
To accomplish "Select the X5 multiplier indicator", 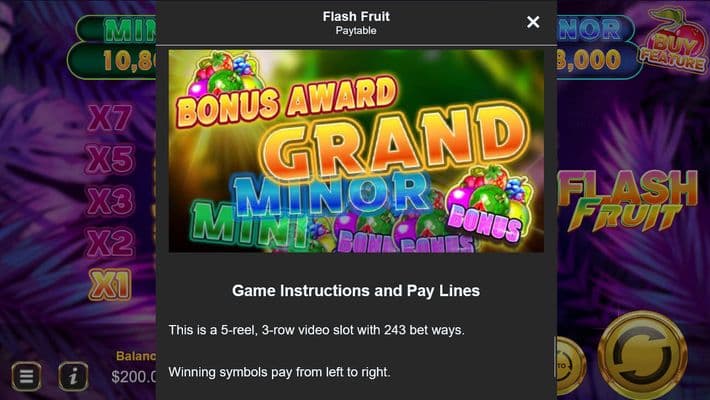I will tap(110, 159).
